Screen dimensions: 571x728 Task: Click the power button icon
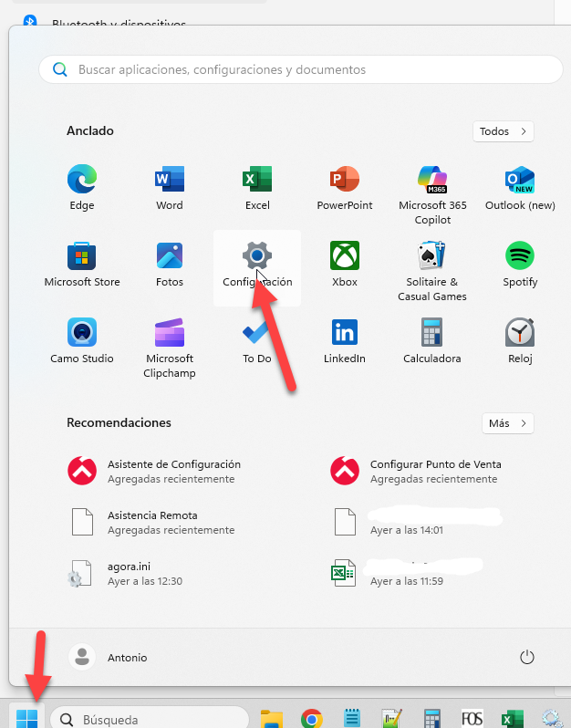(527, 658)
